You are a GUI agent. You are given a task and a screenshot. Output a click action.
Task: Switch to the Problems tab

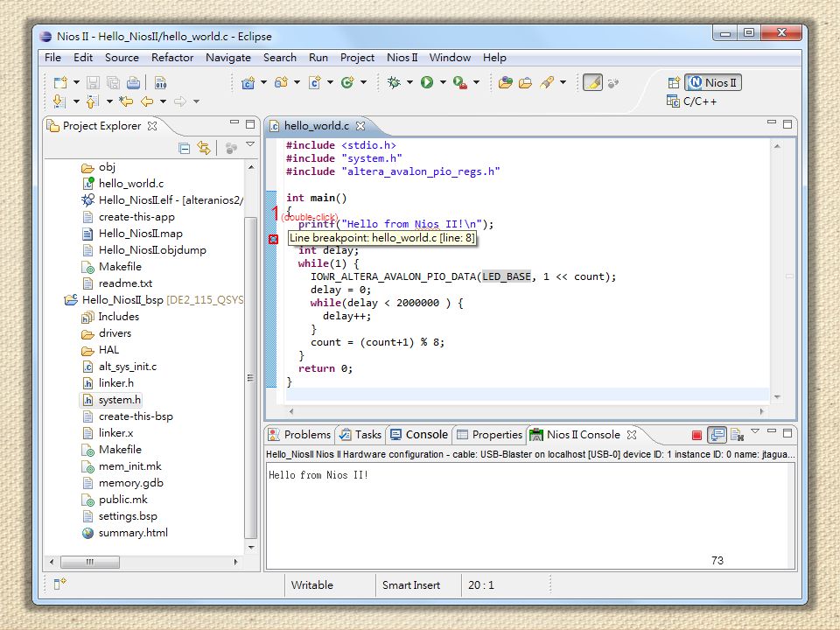pos(299,435)
